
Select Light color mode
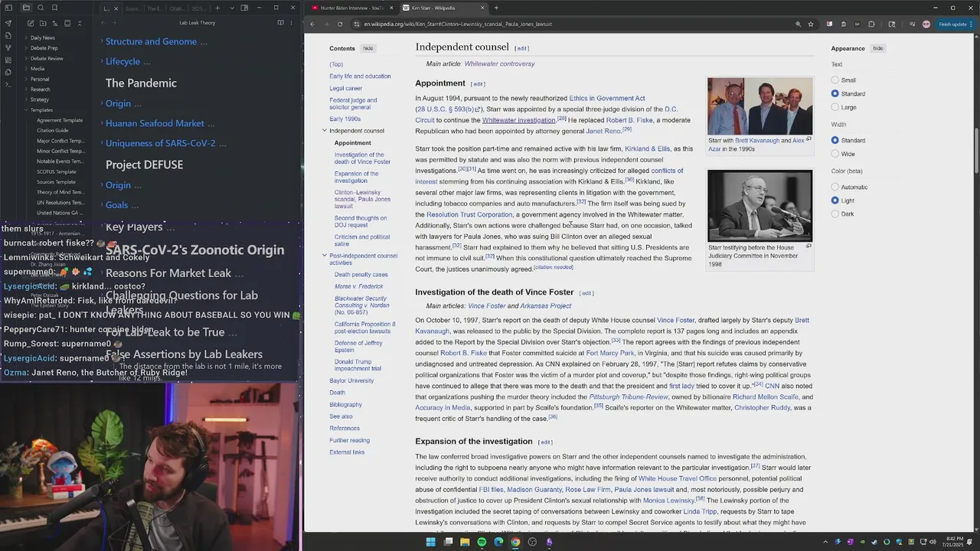pos(835,201)
